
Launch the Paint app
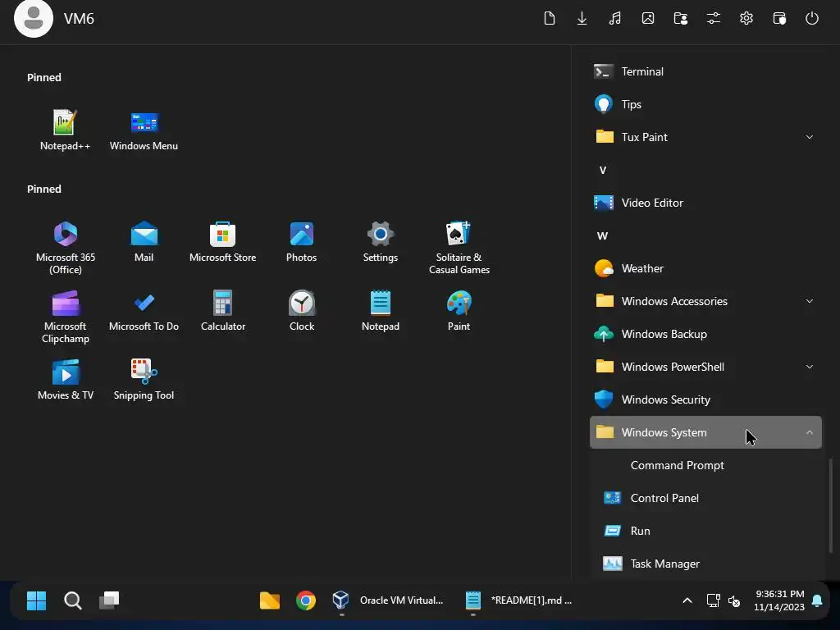[x=459, y=311]
